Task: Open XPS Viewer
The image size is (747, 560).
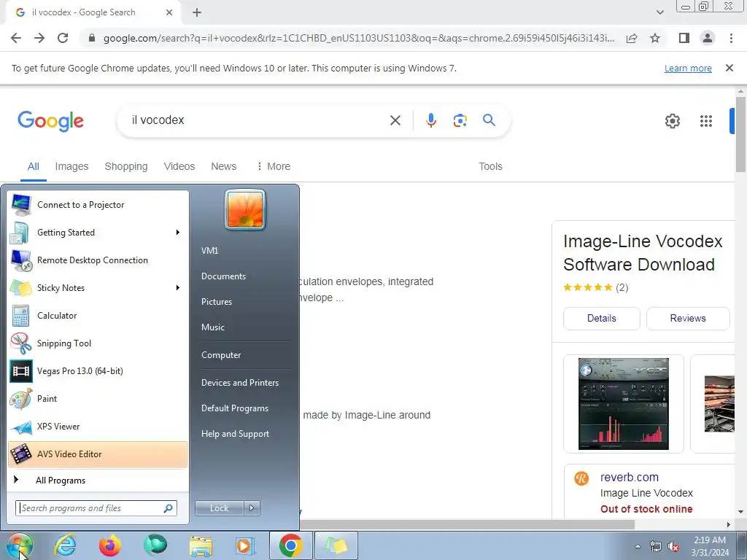Action: tap(98, 426)
